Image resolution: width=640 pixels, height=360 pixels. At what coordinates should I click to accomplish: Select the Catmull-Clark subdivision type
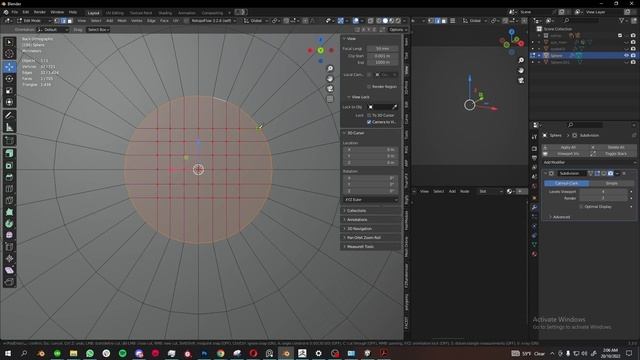[x=566, y=183]
